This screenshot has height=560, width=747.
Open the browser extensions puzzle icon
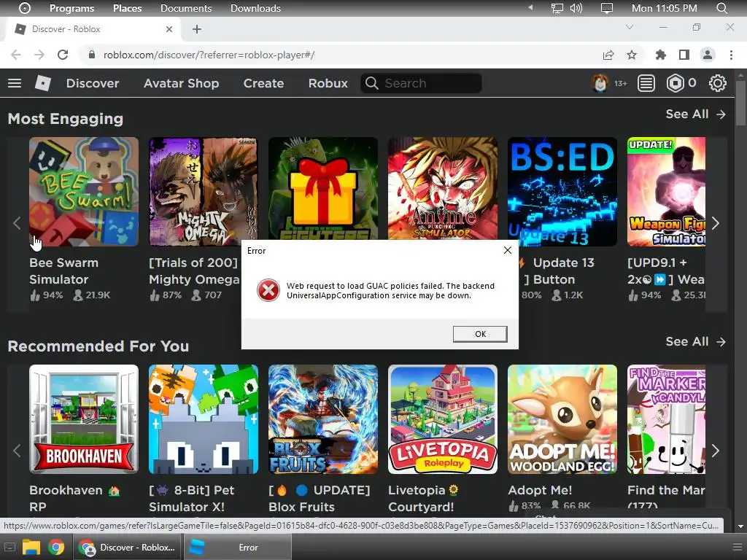(661, 55)
